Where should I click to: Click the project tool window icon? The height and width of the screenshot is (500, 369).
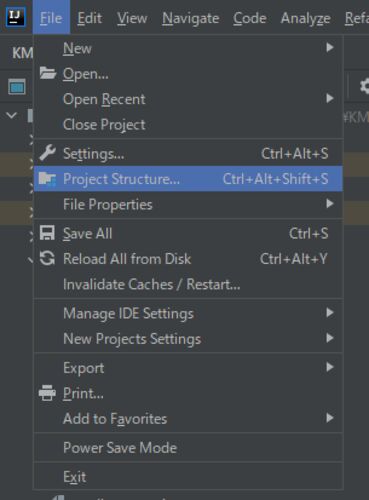[17, 87]
